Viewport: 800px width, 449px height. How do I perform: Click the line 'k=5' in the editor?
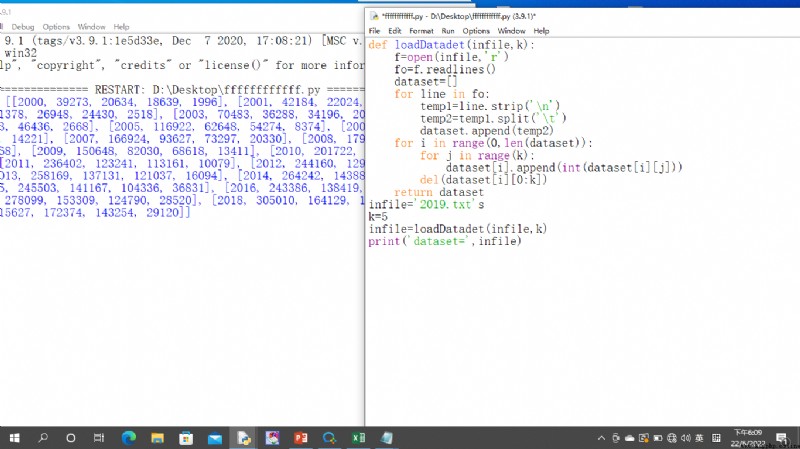tap(378, 216)
